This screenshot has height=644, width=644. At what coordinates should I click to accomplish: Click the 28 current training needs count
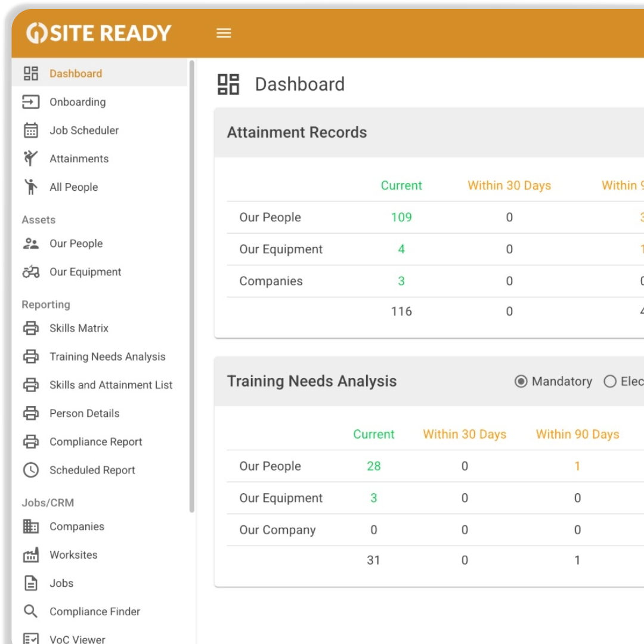tap(374, 466)
